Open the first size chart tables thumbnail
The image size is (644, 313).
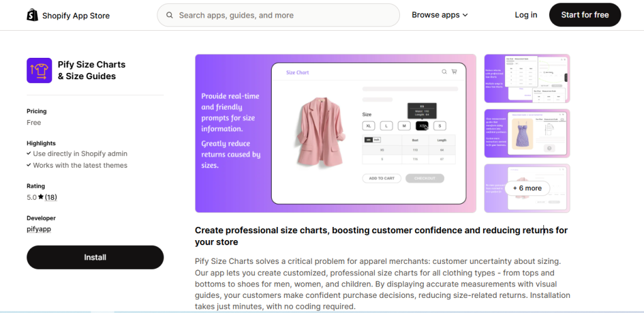tap(527, 79)
